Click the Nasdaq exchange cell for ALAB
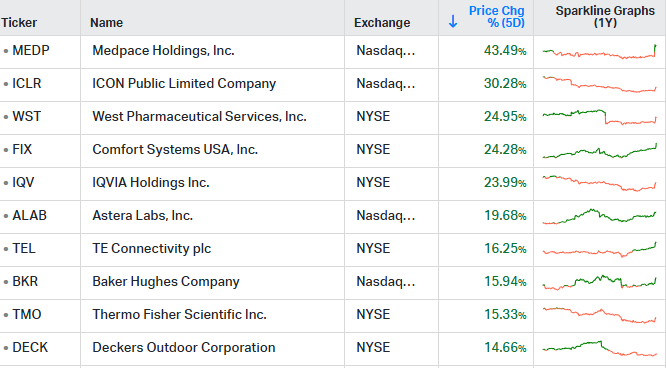Screen dimensions: 666x368 pyautogui.click(x=386, y=216)
